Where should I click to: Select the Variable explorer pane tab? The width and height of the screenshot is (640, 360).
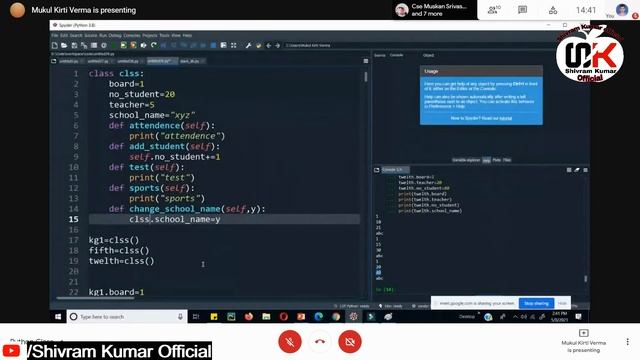click(x=466, y=160)
